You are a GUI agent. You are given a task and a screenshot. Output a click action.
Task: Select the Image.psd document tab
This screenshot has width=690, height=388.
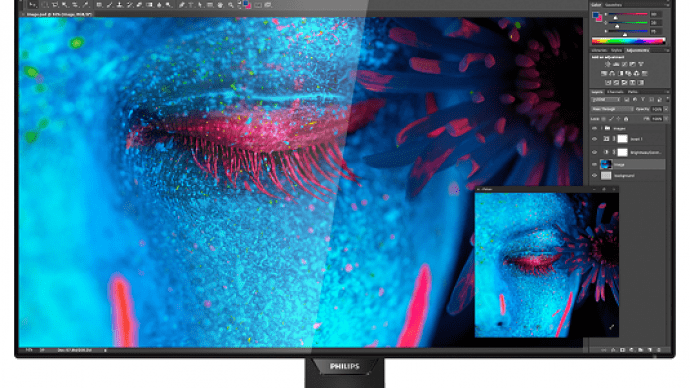pos(59,15)
